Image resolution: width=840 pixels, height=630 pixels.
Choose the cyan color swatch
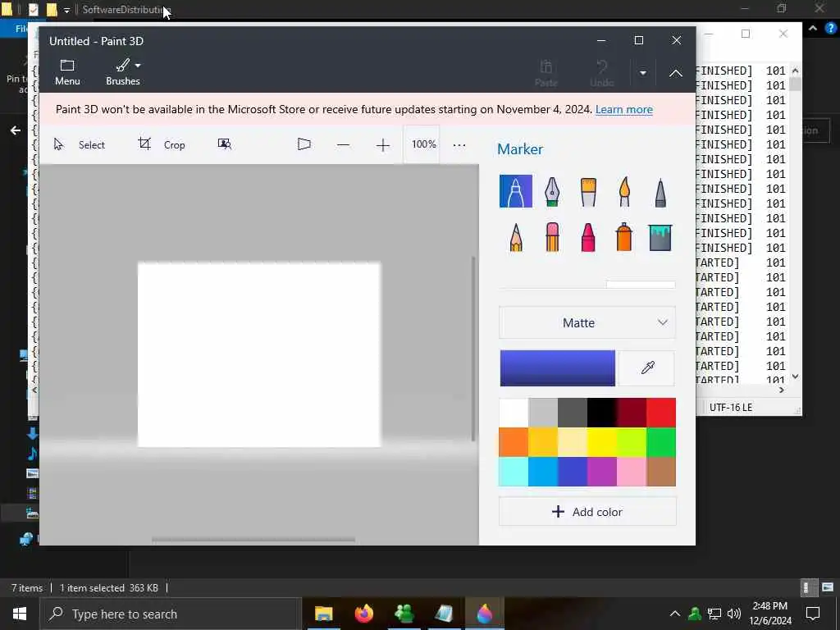point(514,472)
